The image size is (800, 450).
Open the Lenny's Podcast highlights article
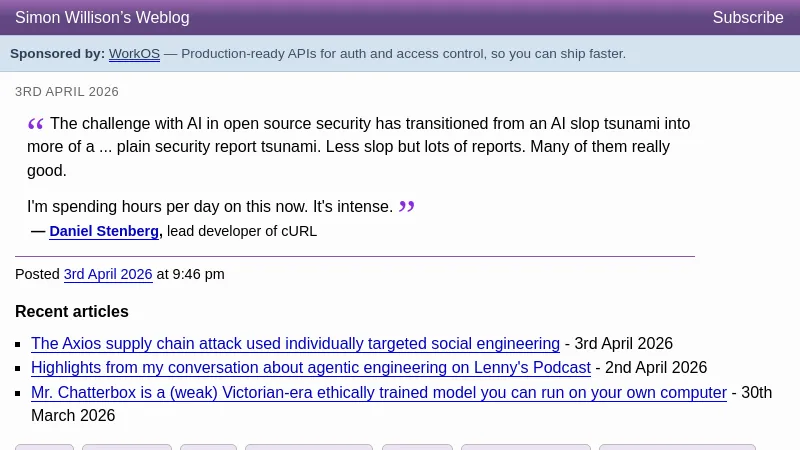click(311, 367)
